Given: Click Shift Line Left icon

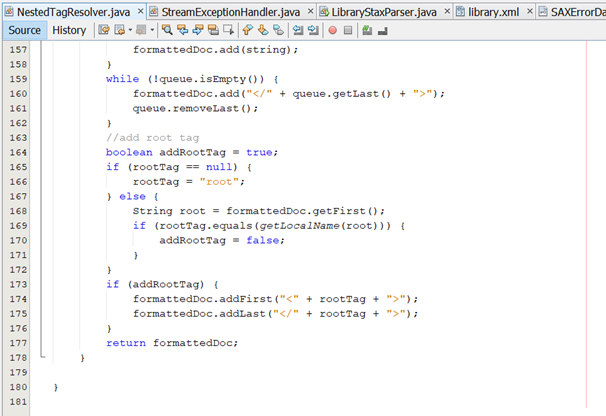Looking at the screenshot, I should [x=298, y=30].
